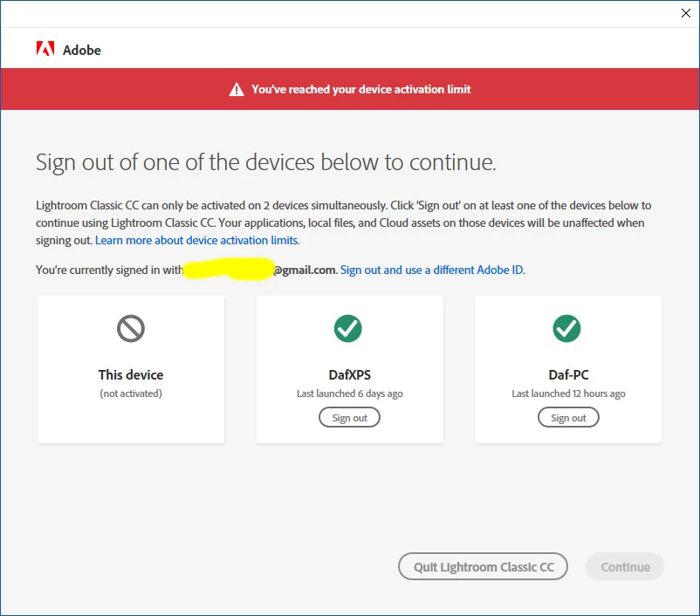700x616 pixels.
Task: Click the Adobe wordmark text
Action: click(82, 50)
